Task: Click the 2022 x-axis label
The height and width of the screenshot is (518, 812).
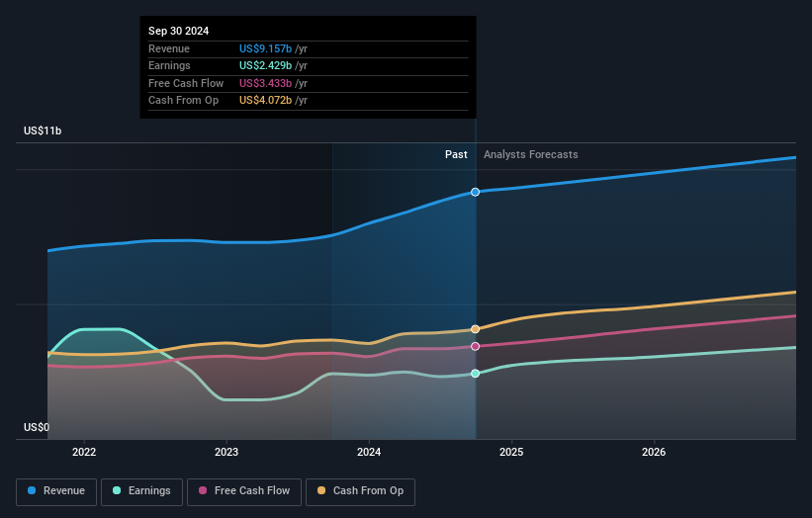Action: pyautogui.click(x=84, y=452)
